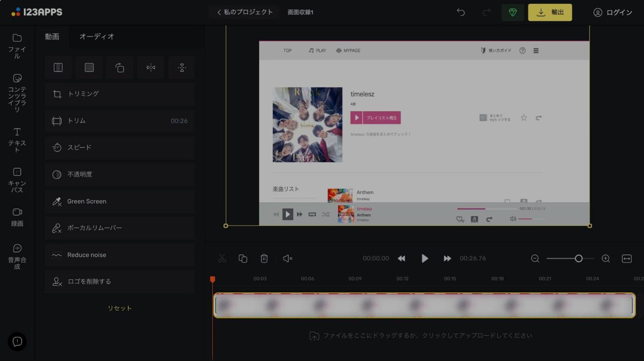Flip the video vertically
Image resolution: width=644 pixels, height=361 pixels.
point(182,68)
